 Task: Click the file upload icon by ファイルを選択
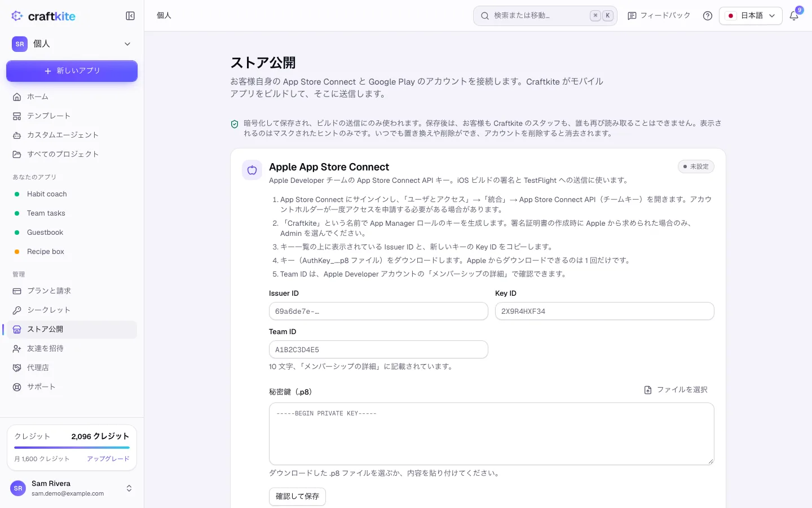(x=648, y=390)
